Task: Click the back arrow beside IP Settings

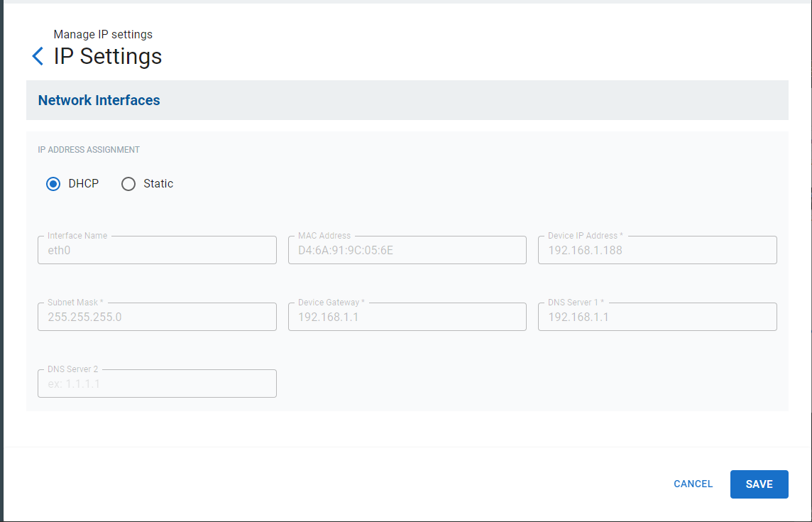Action: 38,57
